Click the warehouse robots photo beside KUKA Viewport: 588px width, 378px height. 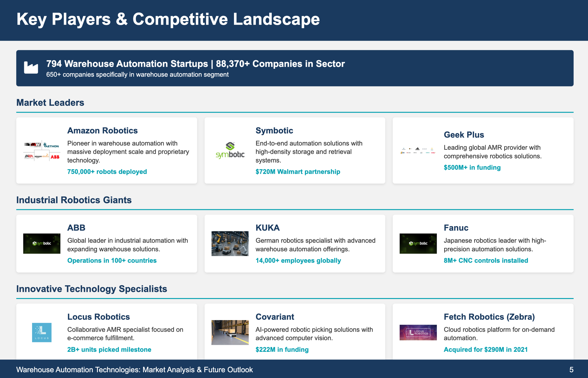230,243
